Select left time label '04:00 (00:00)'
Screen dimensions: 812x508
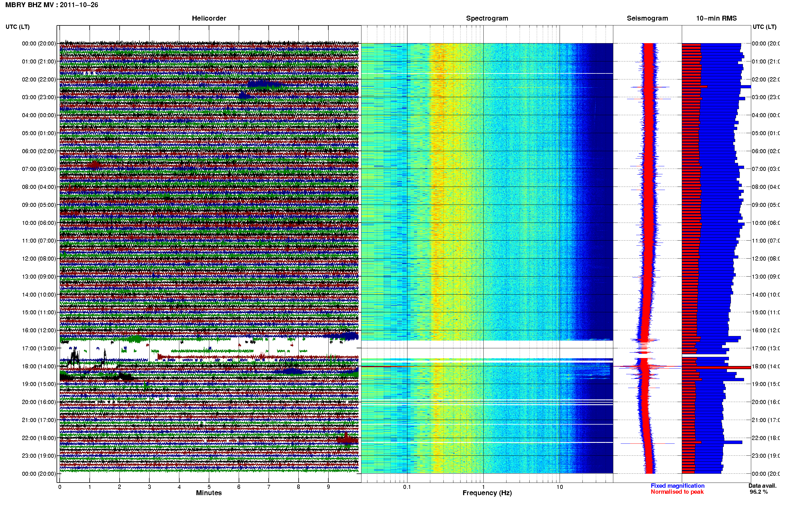(39, 115)
